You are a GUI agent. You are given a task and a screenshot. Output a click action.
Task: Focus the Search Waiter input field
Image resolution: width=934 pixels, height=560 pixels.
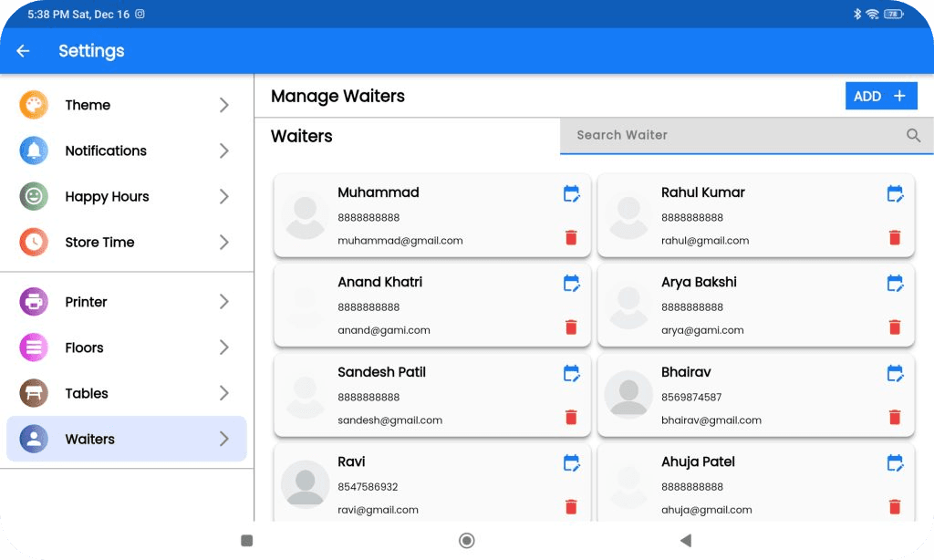[730, 135]
